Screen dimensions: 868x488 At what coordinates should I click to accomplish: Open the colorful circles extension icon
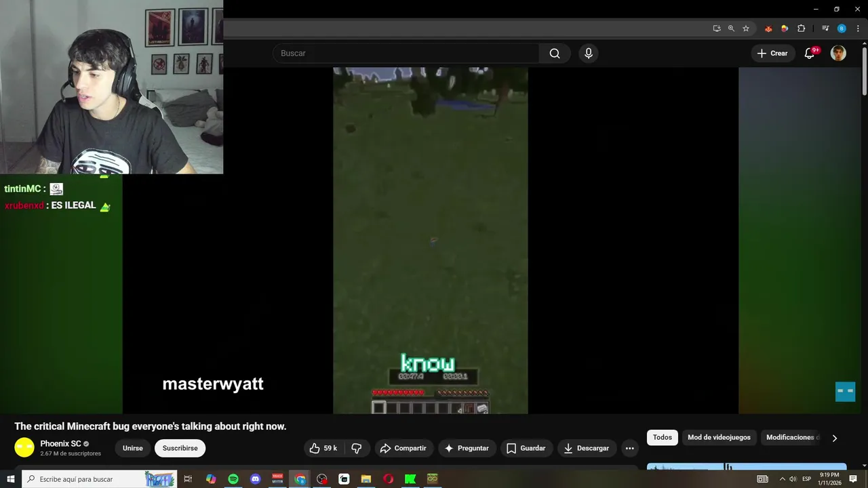click(785, 28)
